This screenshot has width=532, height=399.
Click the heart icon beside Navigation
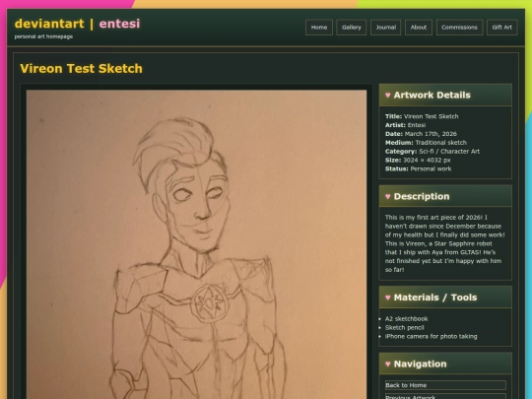[x=388, y=365]
